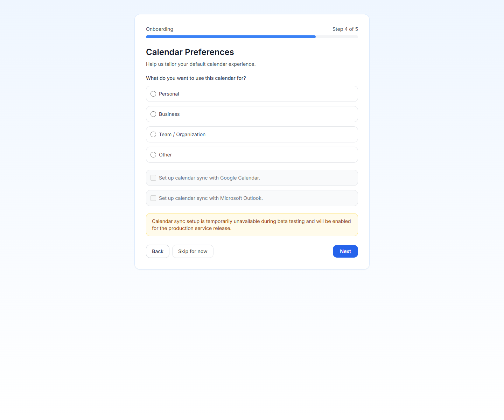Click the Team / Organization option row
504x420 pixels.
coord(252,134)
